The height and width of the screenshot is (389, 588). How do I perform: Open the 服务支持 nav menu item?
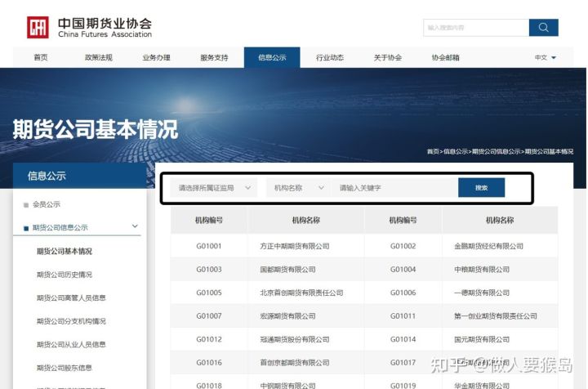214,57
